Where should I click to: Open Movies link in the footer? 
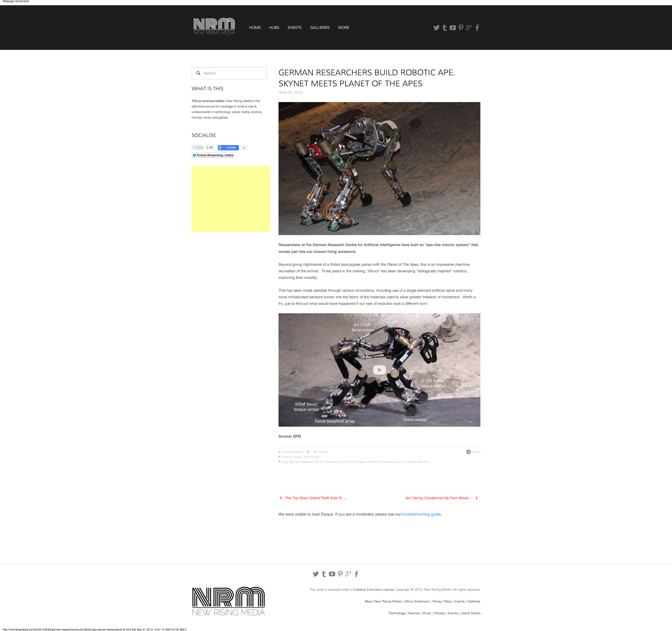(x=439, y=613)
